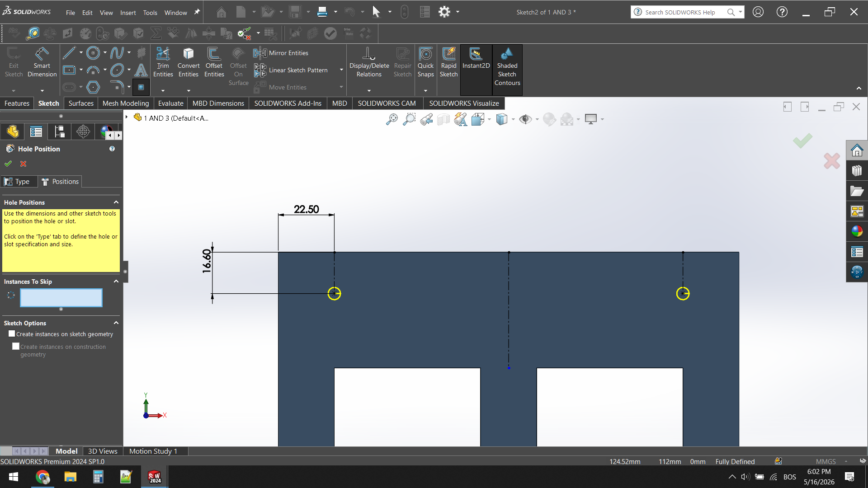This screenshot has width=868, height=488.
Task: Open the PropertyManager panel tab
Action: click(36, 131)
